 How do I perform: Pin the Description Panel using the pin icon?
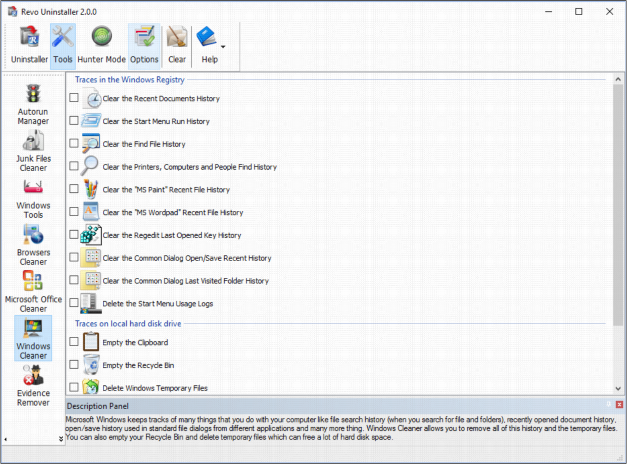pos(609,405)
